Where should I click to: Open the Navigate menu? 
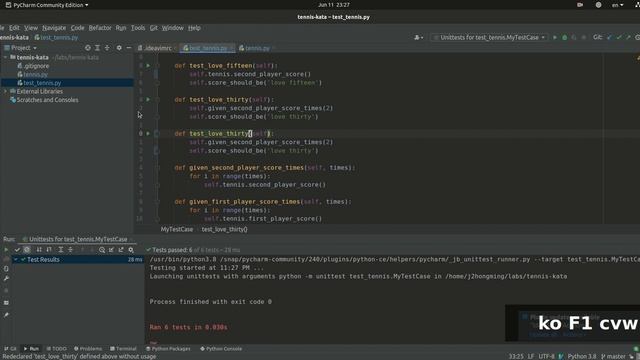point(54,28)
